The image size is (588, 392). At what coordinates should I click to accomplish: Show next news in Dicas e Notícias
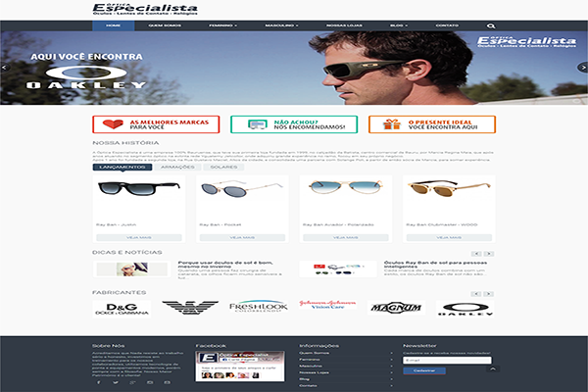(x=489, y=254)
